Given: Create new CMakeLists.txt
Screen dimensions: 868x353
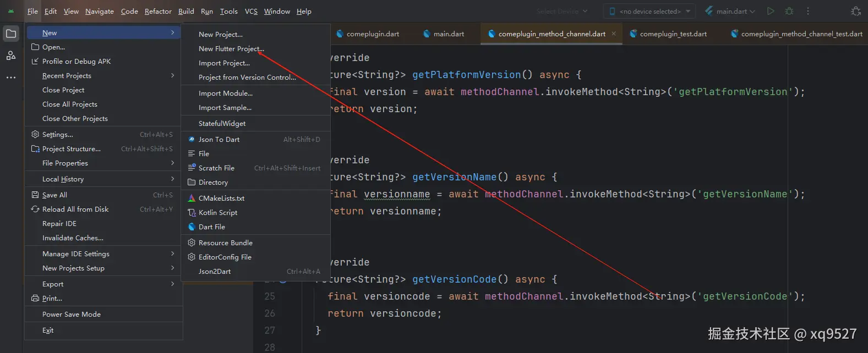Looking at the screenshot, I should (x=255, y=198).
